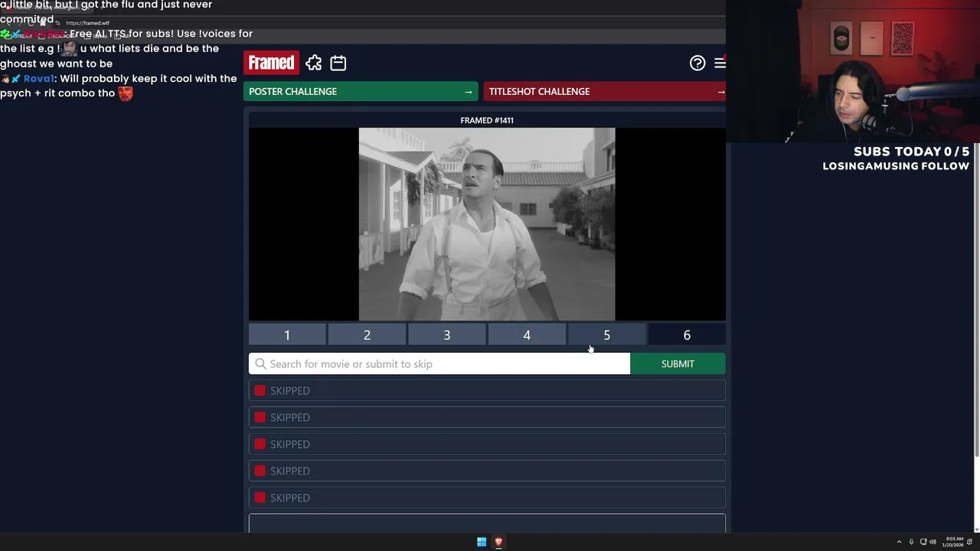Switch to frame 1
The image size is (980, 551).
point(287,334)
